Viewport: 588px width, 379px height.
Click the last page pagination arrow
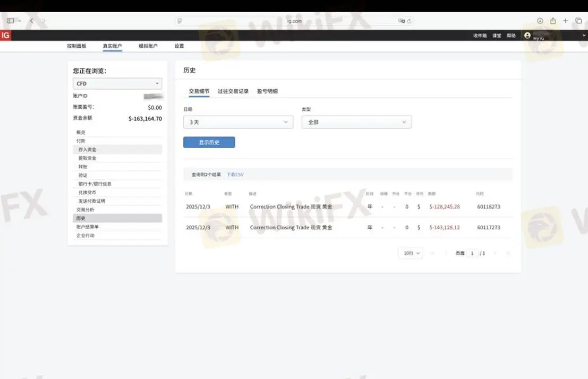click(508, 253)
